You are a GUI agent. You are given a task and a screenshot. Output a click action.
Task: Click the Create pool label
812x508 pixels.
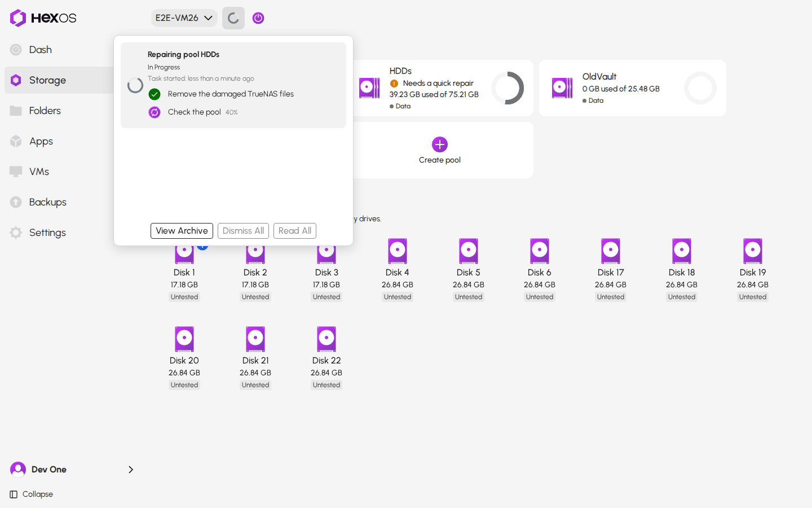tap(440, 160)
